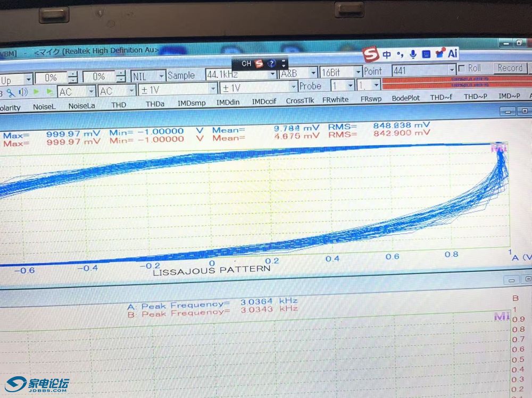
Task: Open the NIL dropdown
Action: (x=162, y=75)
